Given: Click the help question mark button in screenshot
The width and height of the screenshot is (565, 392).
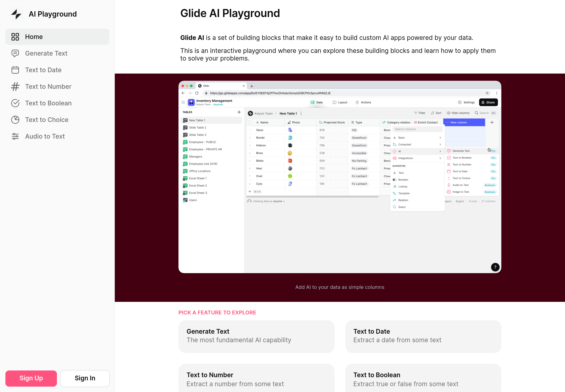Looking at the screenshot, I should 495,267.
